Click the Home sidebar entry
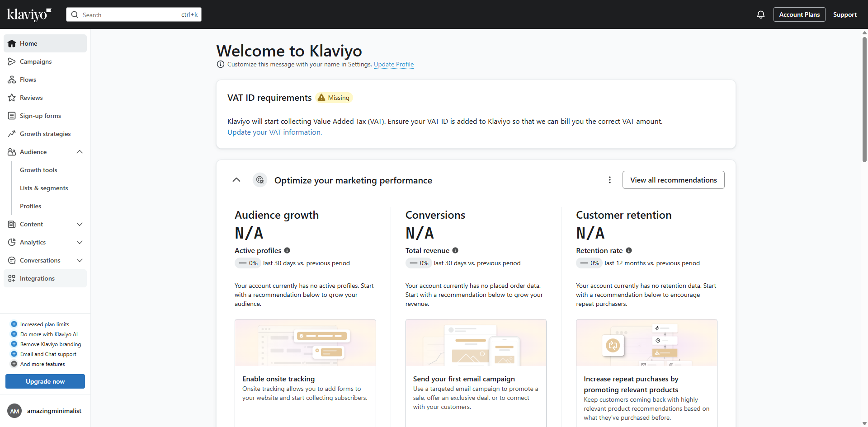The width and height of the screenshot is (868, 427). (x=29, y=43)
